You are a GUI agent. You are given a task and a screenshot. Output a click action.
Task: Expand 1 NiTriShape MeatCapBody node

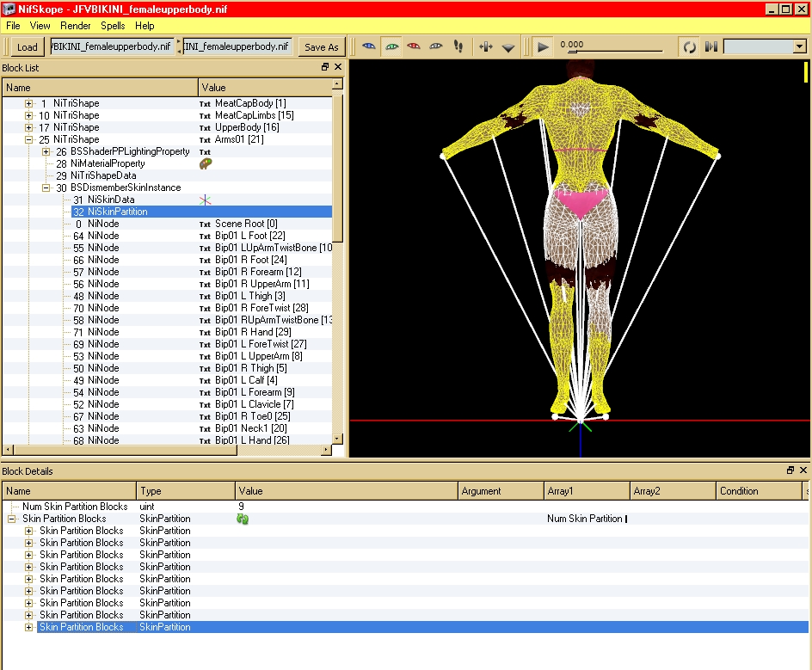(29, 103)
